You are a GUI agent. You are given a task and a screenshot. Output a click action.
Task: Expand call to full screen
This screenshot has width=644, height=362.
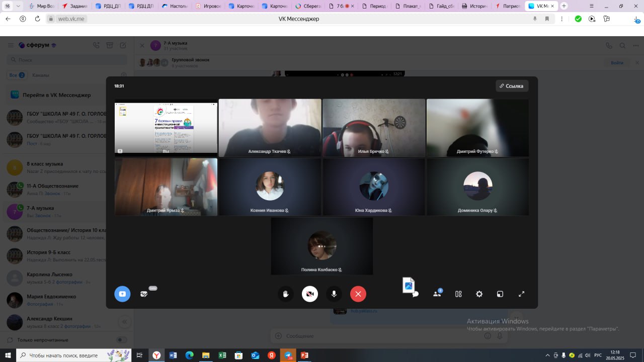pos(521,294)
